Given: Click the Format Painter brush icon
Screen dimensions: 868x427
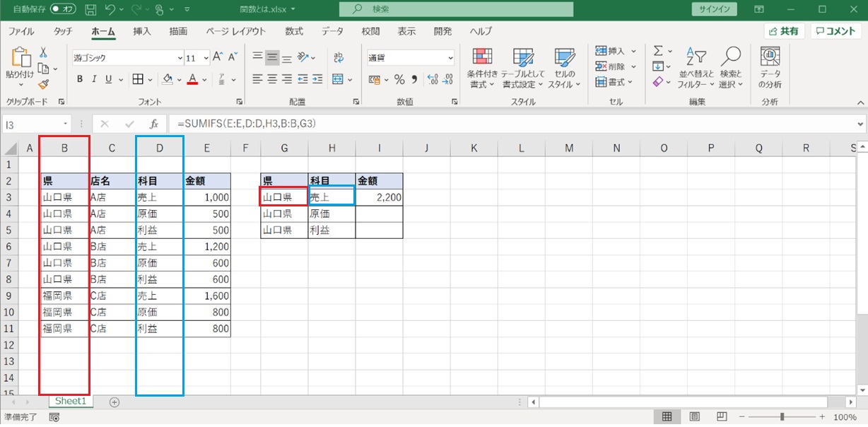Looking at the screenshot, I should coord(44,84).
